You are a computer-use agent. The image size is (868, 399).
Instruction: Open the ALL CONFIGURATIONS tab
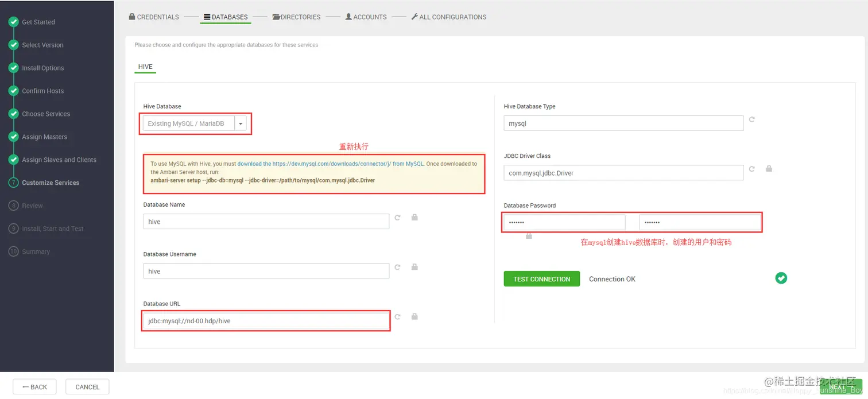point(449,17)
